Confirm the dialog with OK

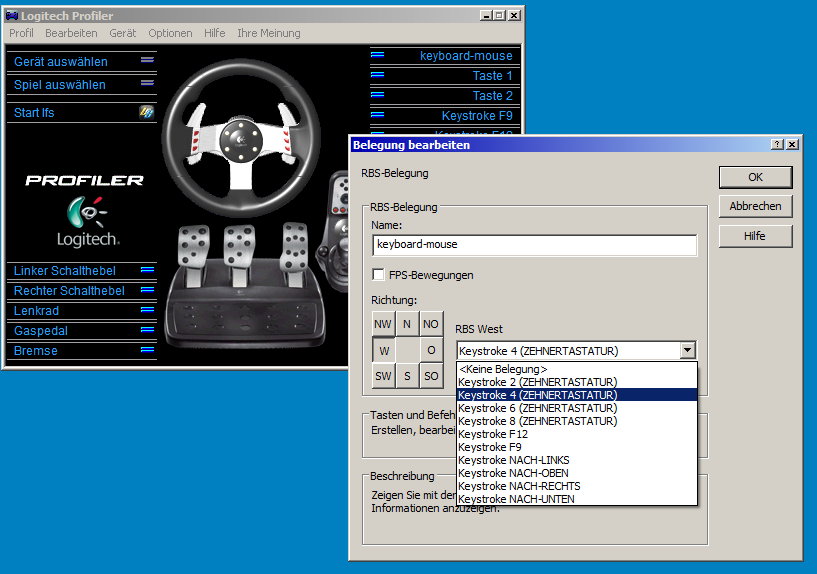coord(756,177)
